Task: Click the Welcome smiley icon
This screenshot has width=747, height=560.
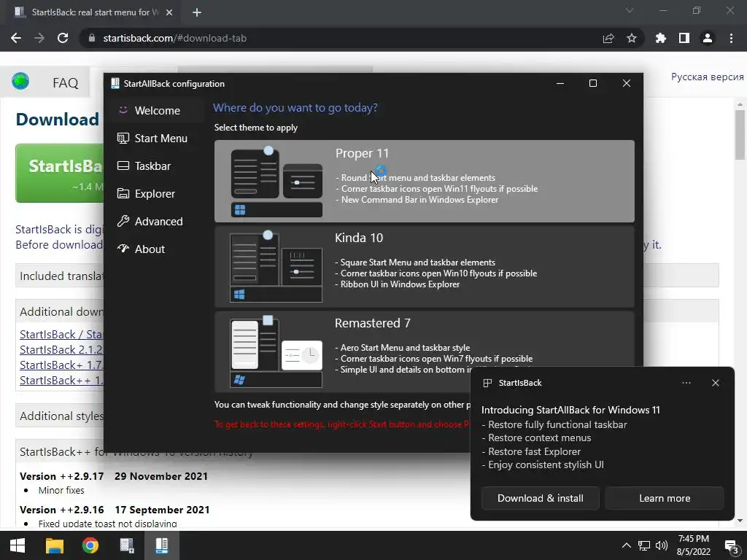Action: pos(123,110)
